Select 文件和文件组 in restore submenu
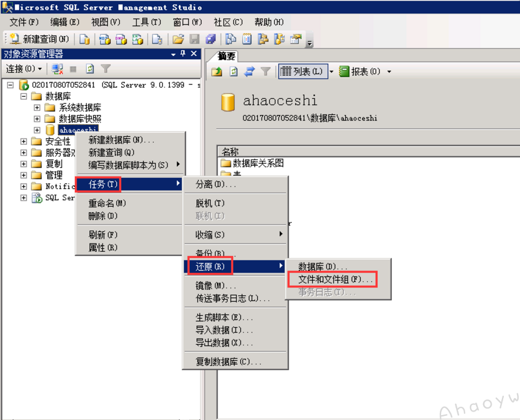 coord(336,280)
